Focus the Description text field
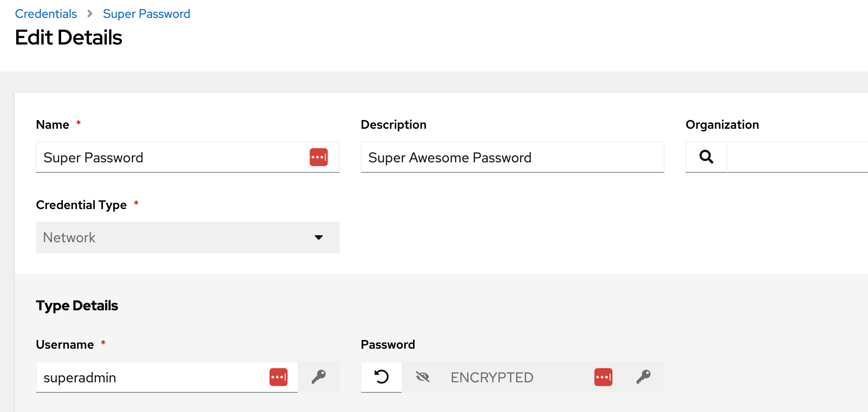868x412 pixels. [512, 157]
